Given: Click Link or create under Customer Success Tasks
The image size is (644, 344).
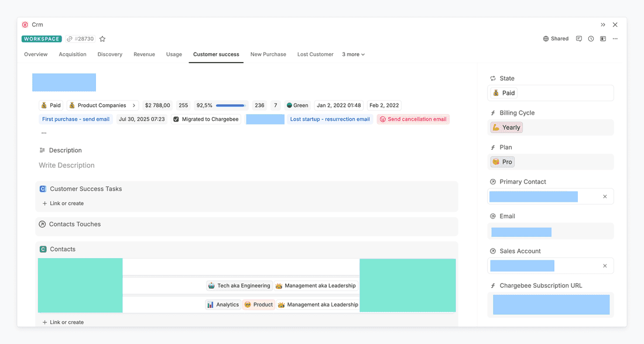Looking at the screenshot, I should [x=63, y=204].
